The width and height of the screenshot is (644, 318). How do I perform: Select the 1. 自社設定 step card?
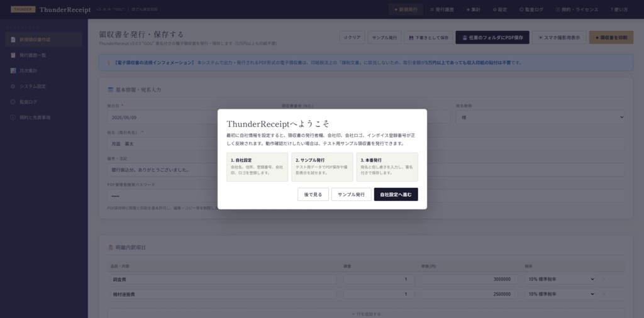pyautogui.click(x=257, y=167)
